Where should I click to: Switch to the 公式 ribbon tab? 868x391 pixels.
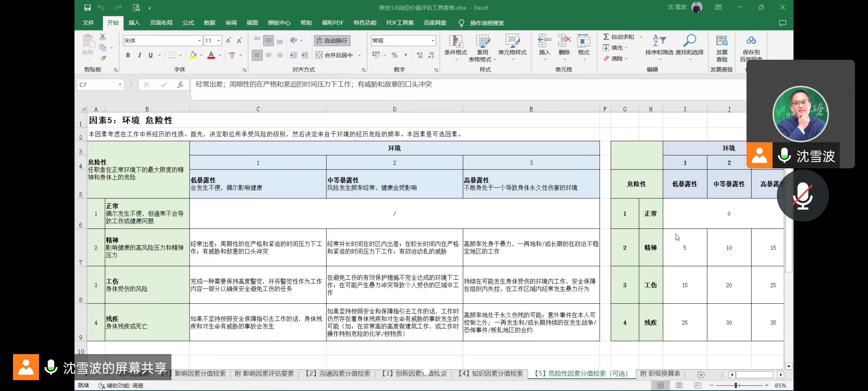(188, 23)
